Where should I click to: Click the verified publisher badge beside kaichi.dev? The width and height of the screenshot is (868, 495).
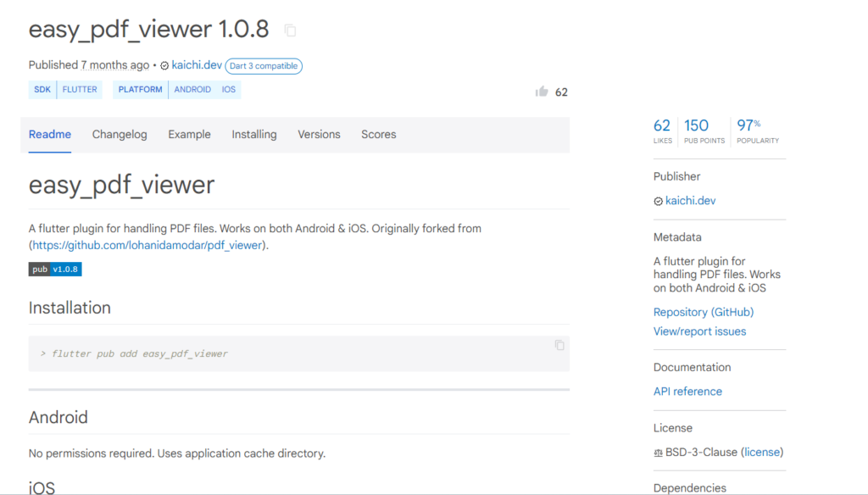pyautogui.click(x=162, y=65)
